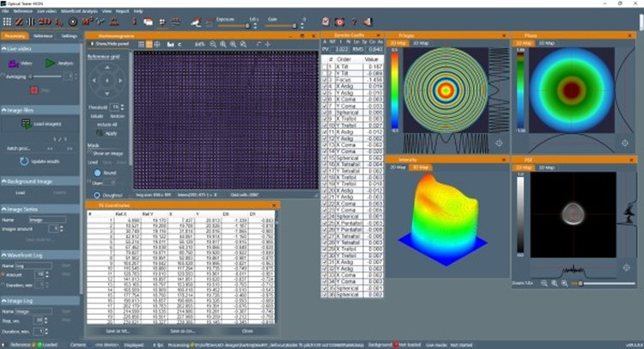Click the Images amount spinner arrows
644x349 pixels.
point(62,229)
